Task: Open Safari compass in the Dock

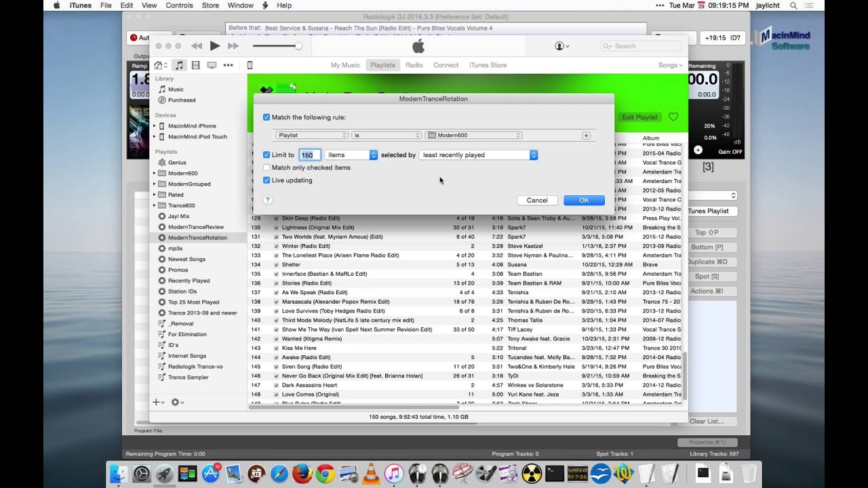Action: [x=279, y=473]
